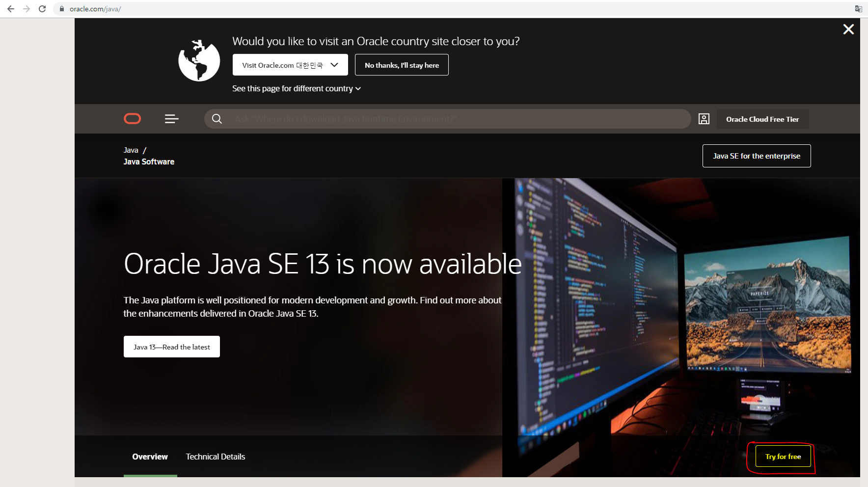
Task: Open the account profile icon
Action: [x=704, y=119]
